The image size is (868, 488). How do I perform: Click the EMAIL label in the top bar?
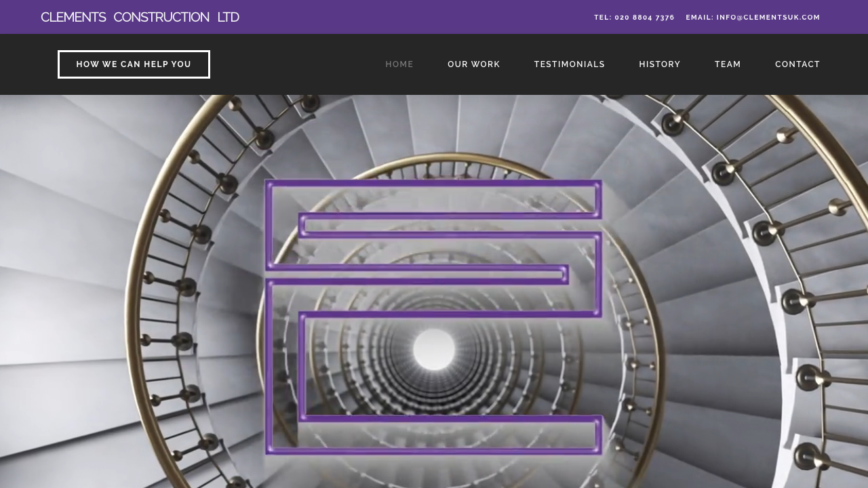pos(699,16)
